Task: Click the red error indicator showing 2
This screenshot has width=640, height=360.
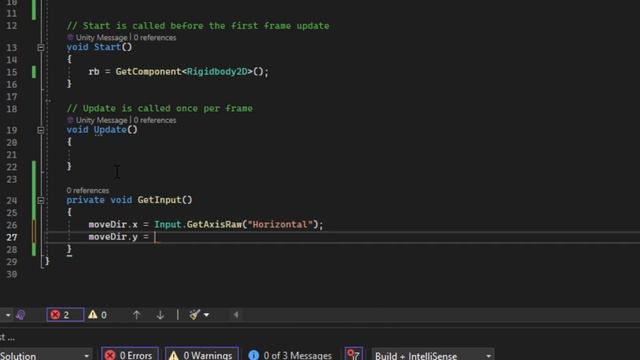Action: 65,315
